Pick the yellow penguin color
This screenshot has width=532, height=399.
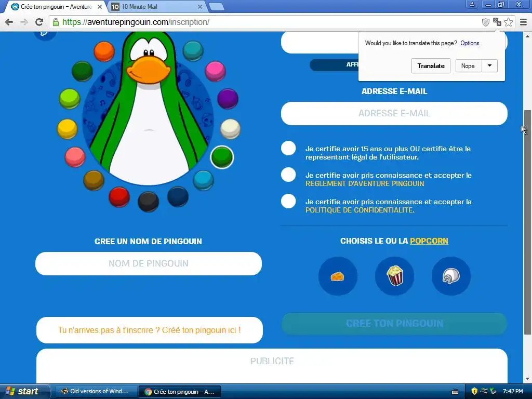click(67, 129)
